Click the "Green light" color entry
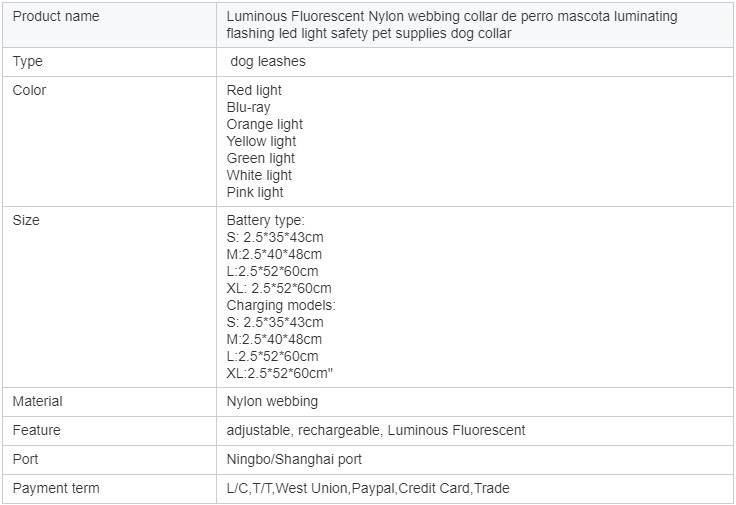This screenshot has width=736, height=505. (260, 158)
